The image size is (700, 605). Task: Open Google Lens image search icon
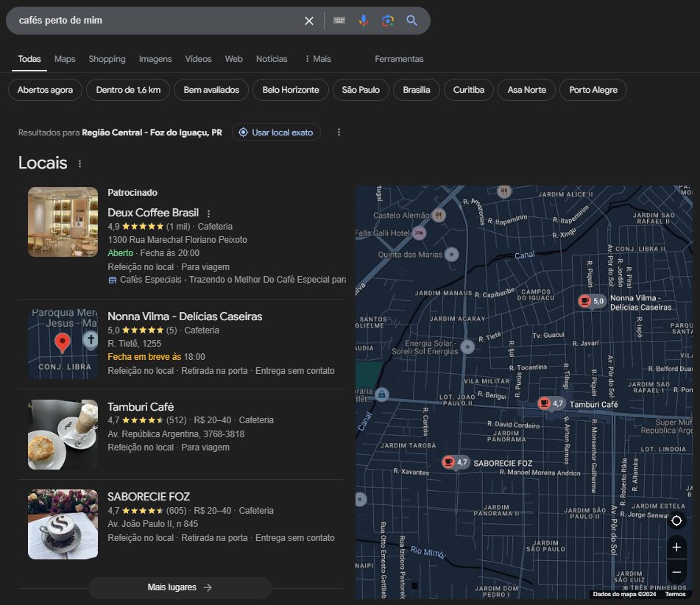(387, 21)
